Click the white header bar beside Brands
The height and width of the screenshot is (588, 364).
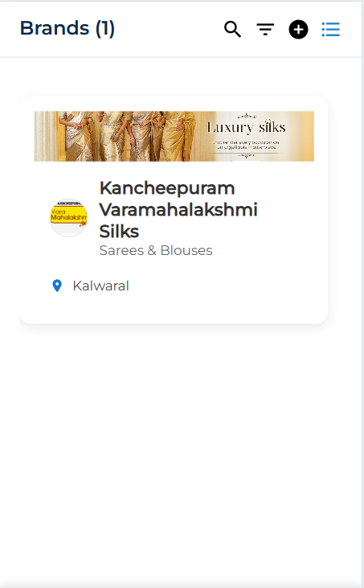tap(169, 29)
